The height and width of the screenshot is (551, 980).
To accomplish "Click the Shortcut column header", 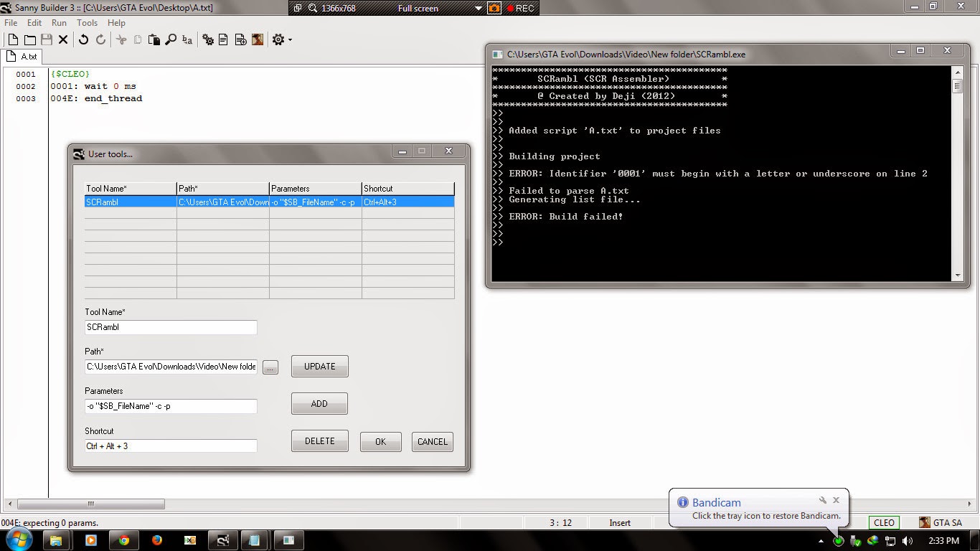I will (x=408, y=189).
